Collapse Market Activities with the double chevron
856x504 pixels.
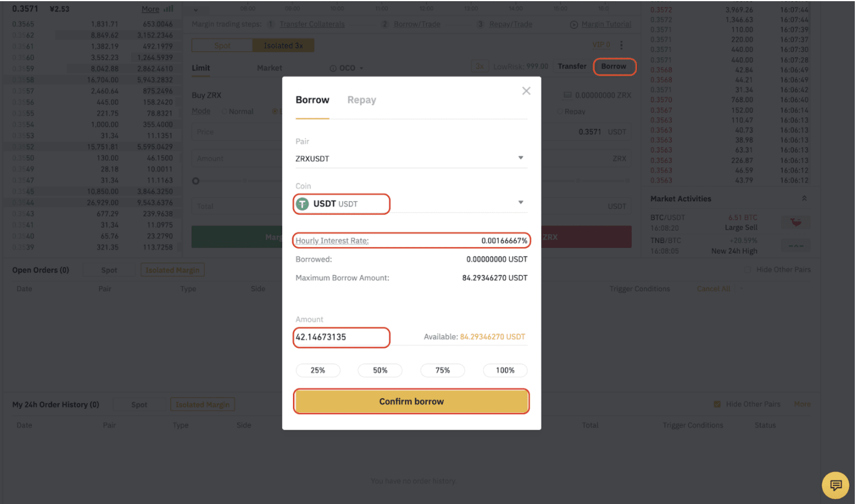(x=804, y=199)
